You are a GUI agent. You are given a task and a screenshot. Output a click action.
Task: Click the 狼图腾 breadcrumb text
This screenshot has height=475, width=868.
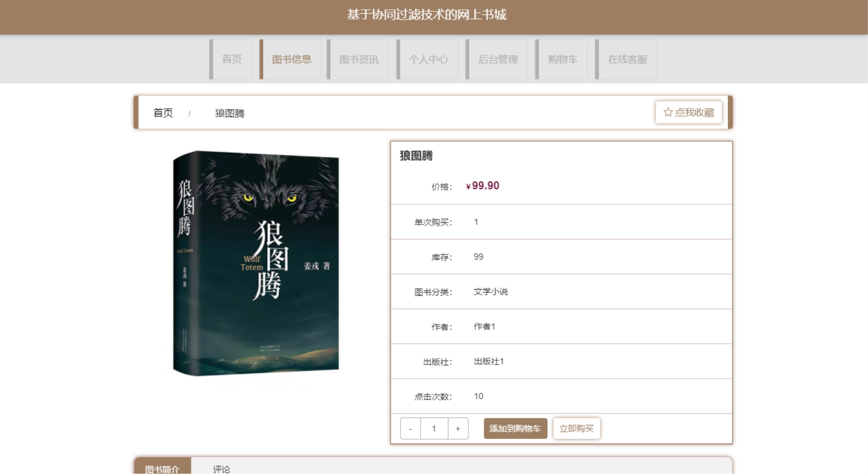click(x=230, y=113)
